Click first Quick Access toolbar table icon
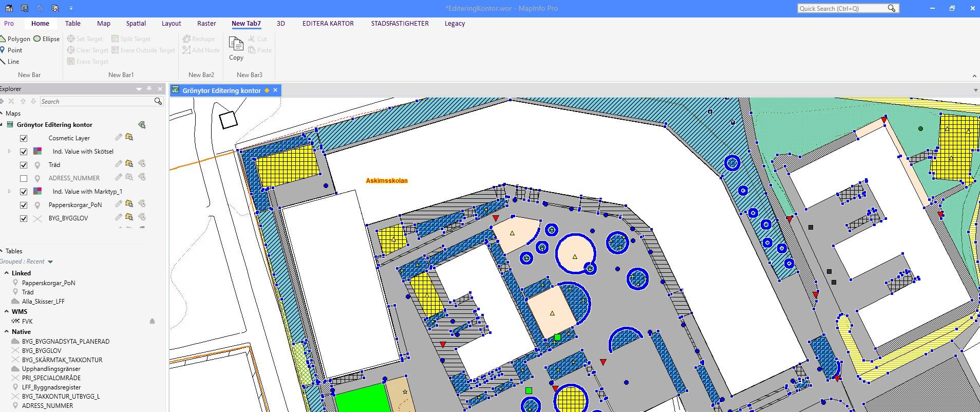 coord(9,8)
